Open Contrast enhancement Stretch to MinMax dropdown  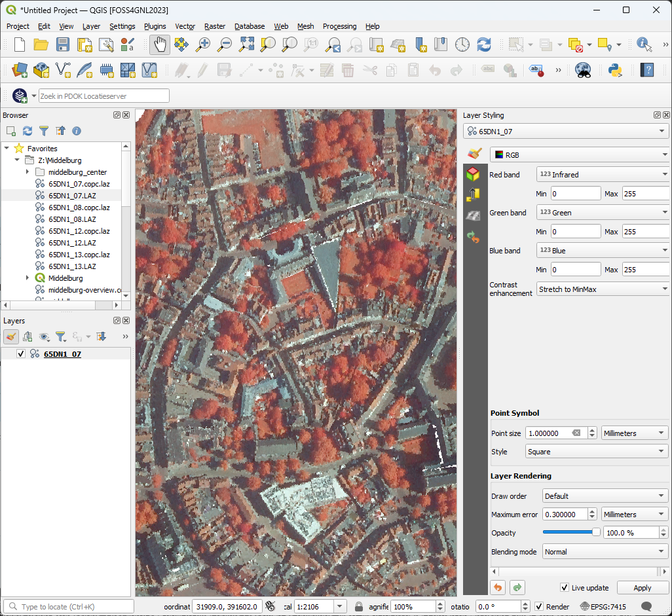coord(603,289)
